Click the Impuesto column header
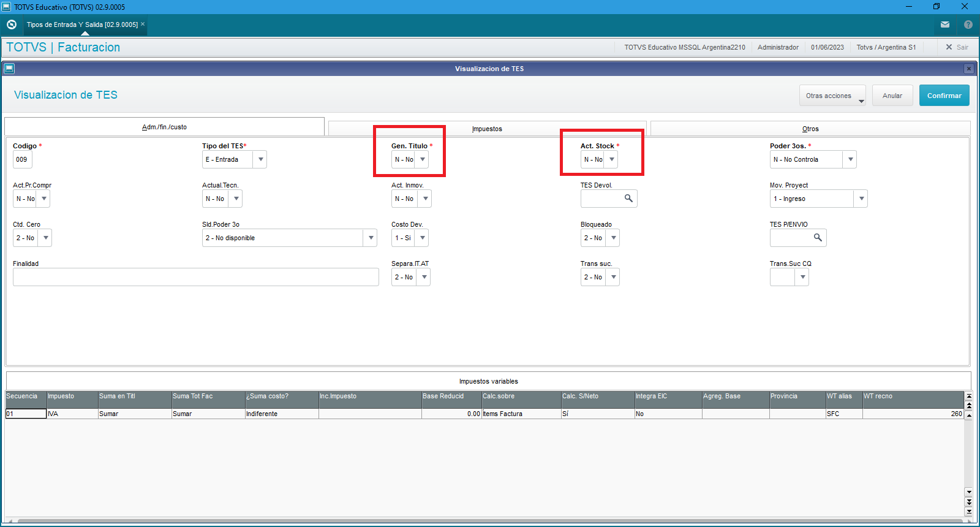This screenshot has height=527, width=980. coord(73,400)
